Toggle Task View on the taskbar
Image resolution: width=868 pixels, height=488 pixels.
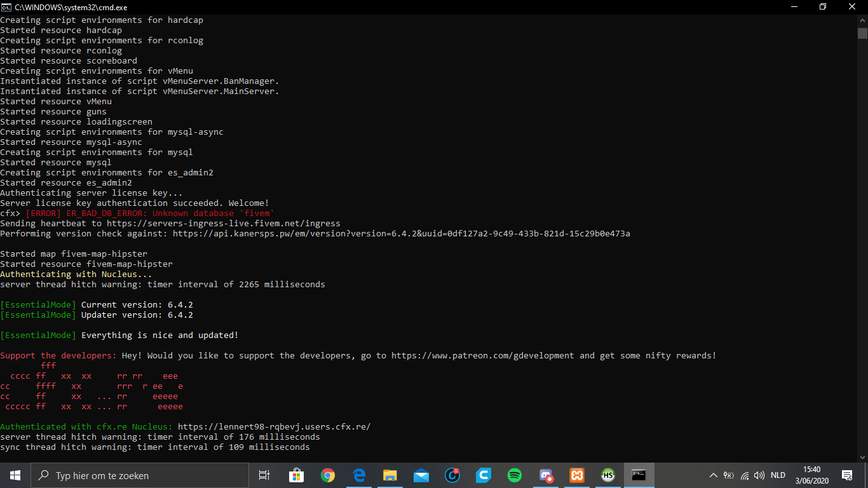265,475
